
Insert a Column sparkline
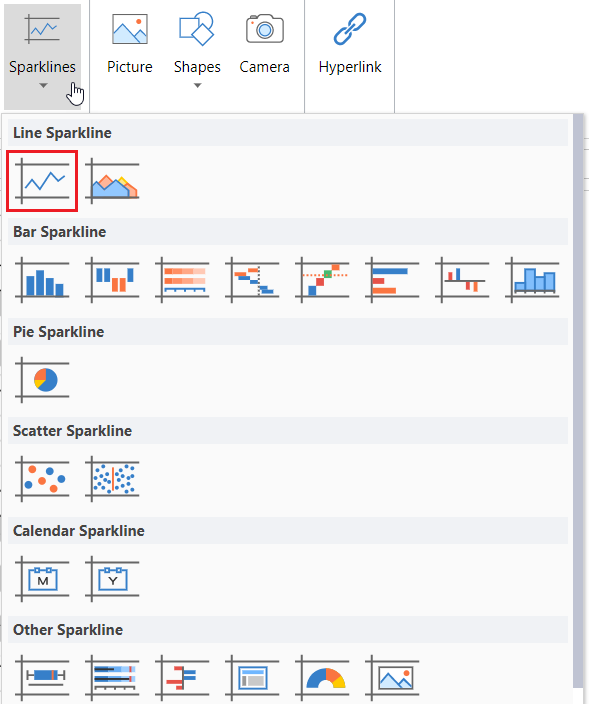click(x=42, y=280)
